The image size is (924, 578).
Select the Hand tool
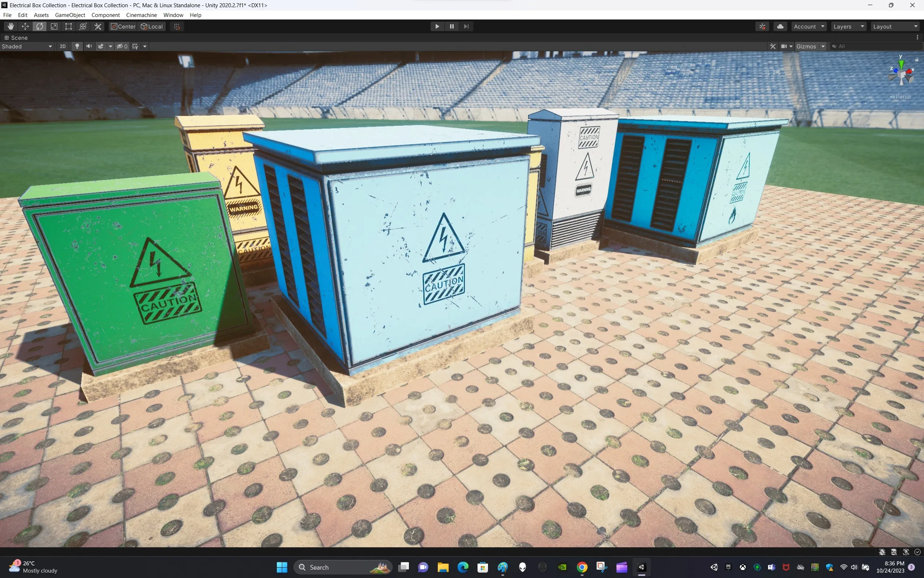pyautogui.click(x=11, y=26)
